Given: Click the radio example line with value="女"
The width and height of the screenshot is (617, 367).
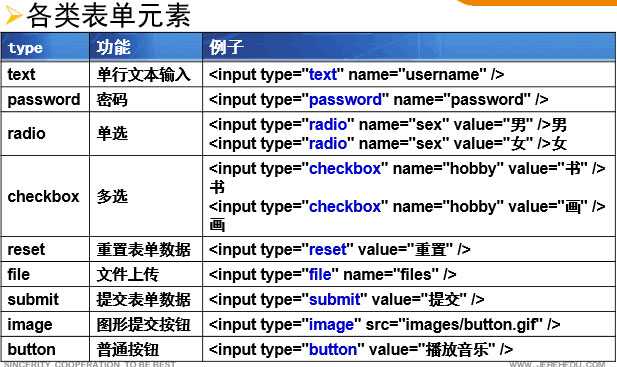Looking at the screenshot, I should (x=388, y=144).
